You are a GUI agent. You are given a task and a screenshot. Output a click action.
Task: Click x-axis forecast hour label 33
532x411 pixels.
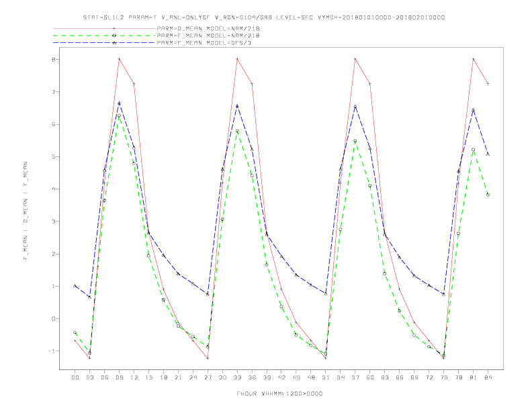[x=237, y=377]
